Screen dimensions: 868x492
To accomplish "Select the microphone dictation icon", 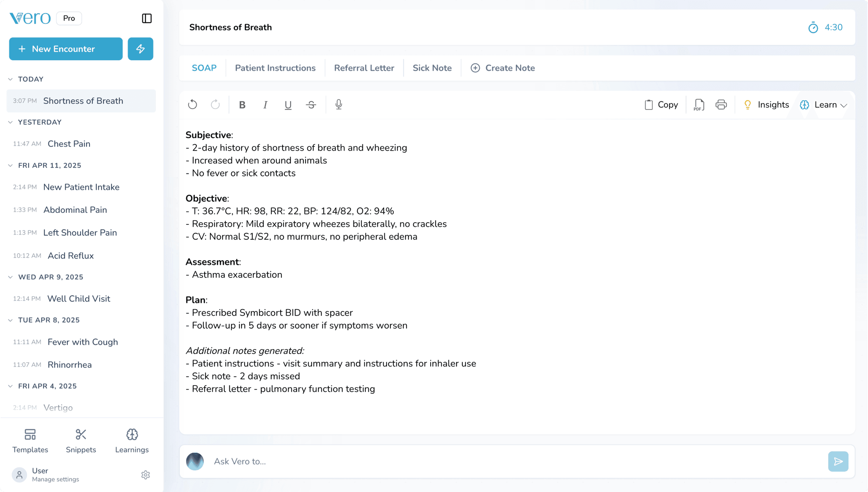I will pos(338,104).
